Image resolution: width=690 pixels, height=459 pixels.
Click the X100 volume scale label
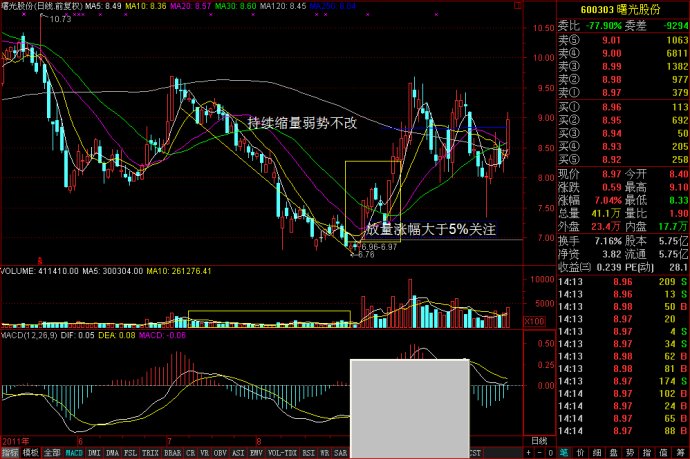click(534, 321)
